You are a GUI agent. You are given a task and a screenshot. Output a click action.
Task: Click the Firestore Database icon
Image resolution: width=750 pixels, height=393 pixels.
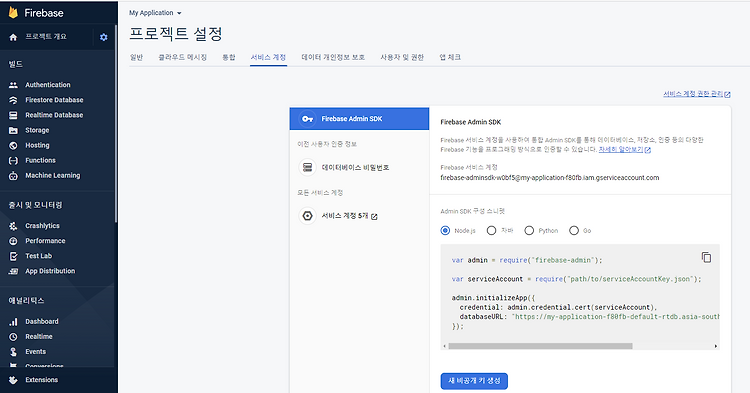pyautogui.click(x=13, y=100)
